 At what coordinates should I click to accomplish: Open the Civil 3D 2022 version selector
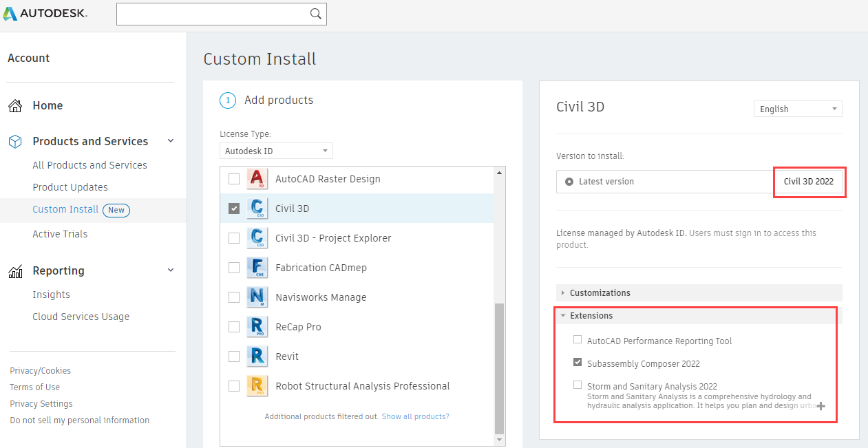pos(809,182)
